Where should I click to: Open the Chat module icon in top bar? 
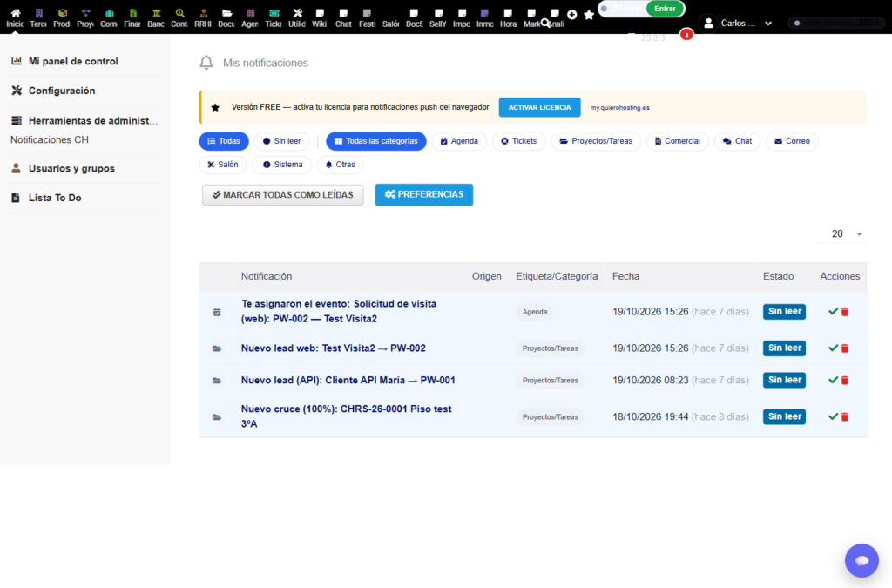(343, 13)
